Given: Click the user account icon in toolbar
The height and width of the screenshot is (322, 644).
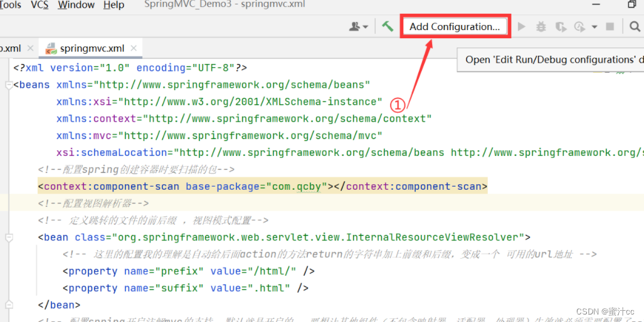Looking at the screenshot, I should pos(356,27).
